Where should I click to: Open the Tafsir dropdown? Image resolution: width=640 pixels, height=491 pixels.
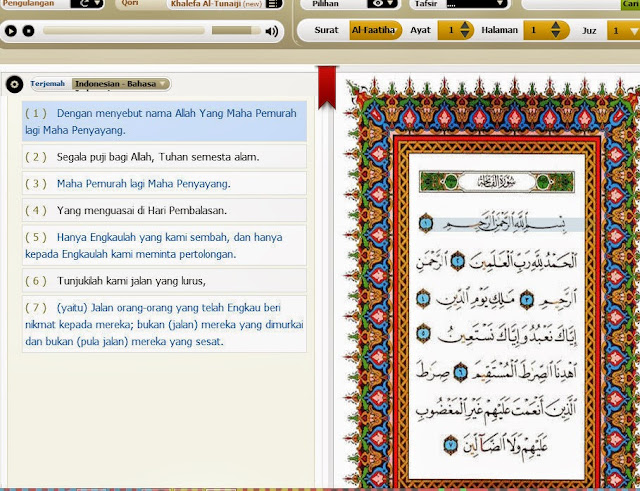[476, 4]
